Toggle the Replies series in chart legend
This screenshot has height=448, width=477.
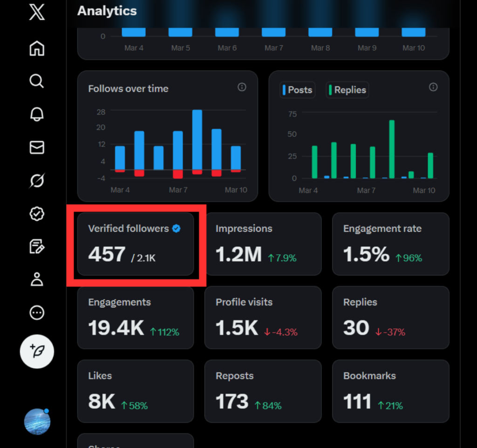point(347,90)
